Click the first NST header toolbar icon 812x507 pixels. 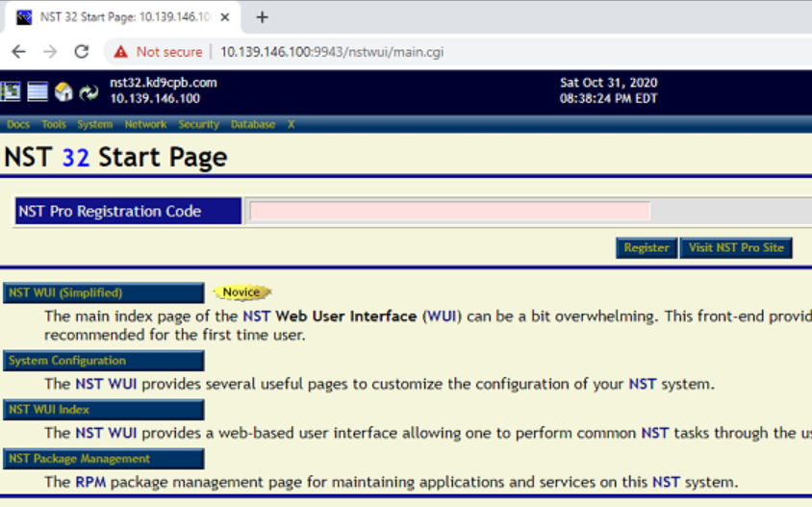click(11, 91)
